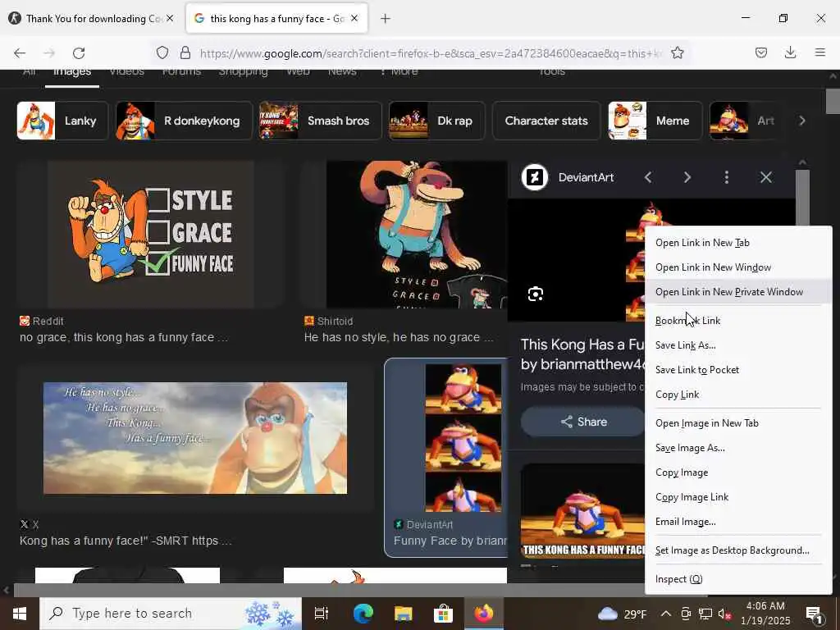Close the DeviantArt image preview panel

click(x=766, y=177)
